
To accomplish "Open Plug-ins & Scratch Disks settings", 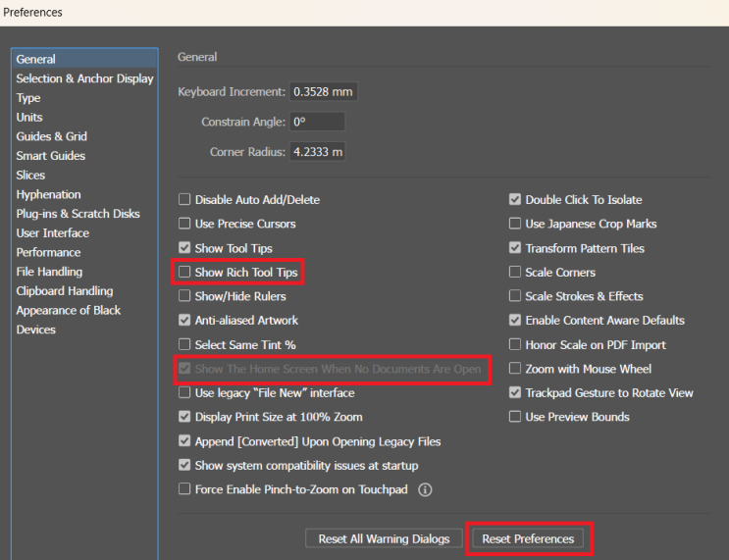I will (x=78, y=214).
